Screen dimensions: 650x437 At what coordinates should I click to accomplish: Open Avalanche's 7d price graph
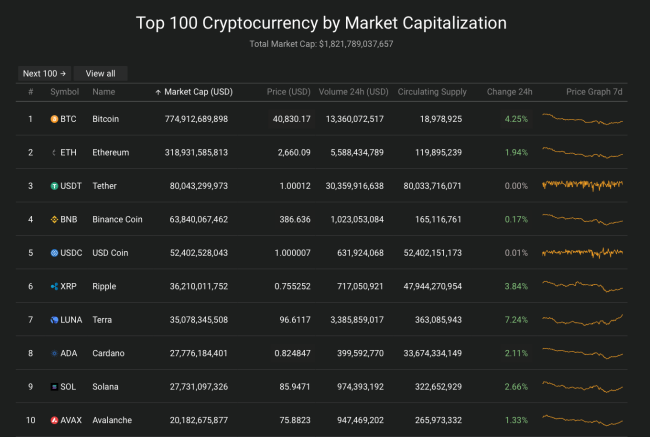pyautogui.click(x=582, y=420)
